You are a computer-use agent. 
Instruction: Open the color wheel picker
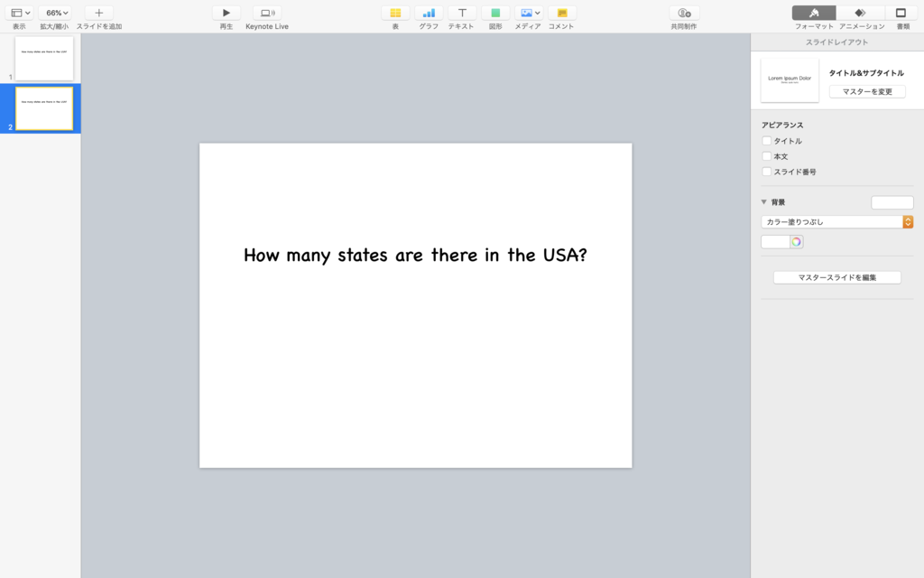(796, 242)
